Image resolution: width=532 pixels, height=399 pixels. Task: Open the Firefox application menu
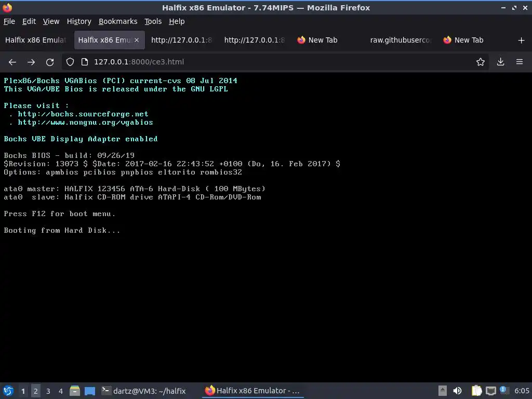click(520, 62)
